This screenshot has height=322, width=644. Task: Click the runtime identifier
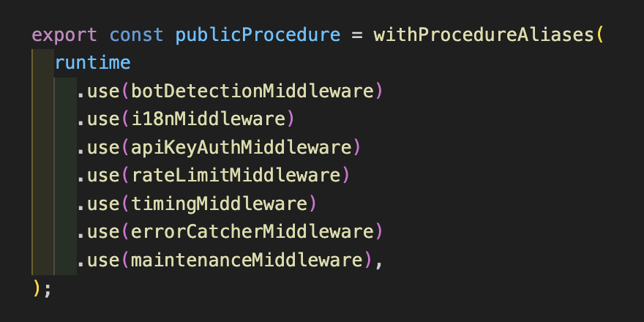click(92, 63)
